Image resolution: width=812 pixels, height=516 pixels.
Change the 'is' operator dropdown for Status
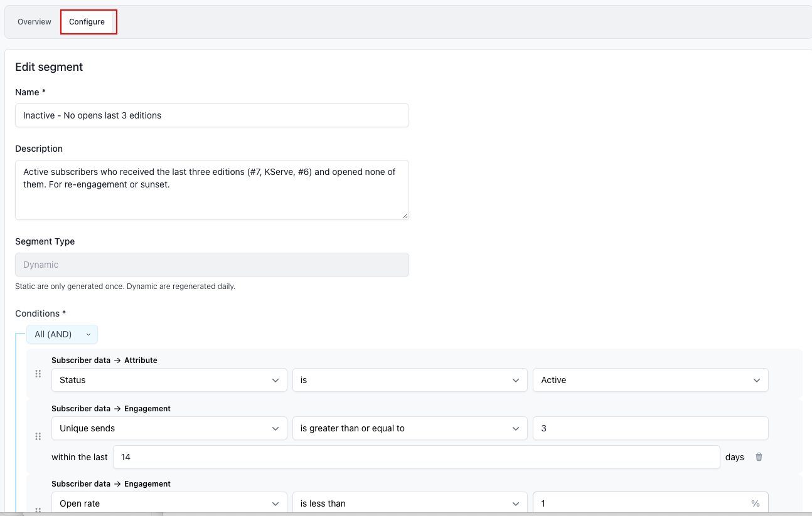tap(410, 380)
